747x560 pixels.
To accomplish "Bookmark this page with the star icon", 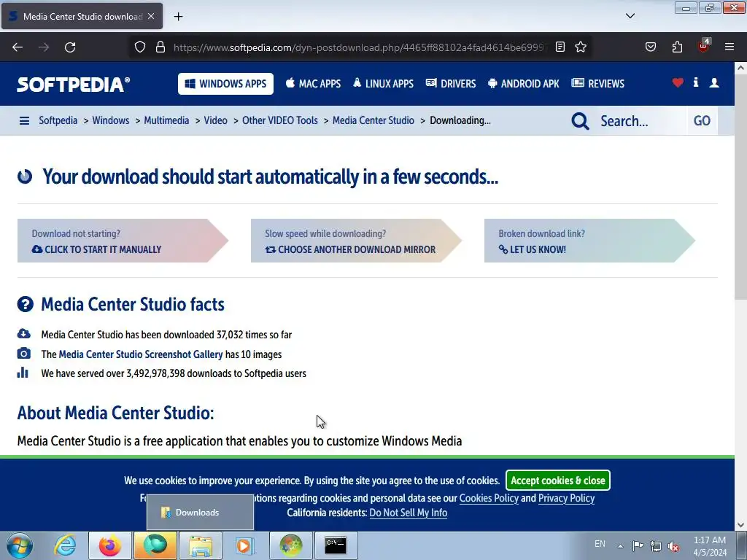I will pos(580,47).
